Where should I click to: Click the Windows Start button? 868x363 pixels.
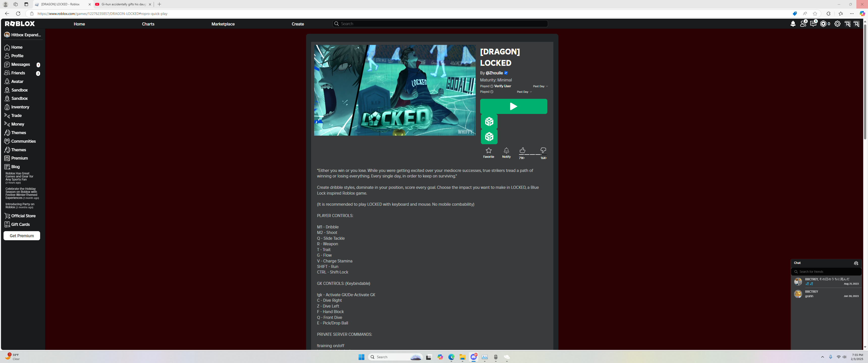[x=361, y=357]
